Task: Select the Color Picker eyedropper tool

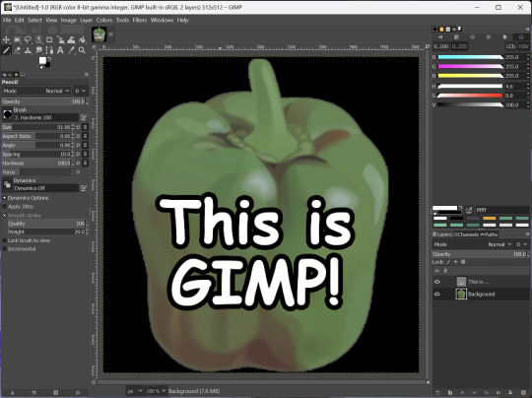Action: [x=71, y=50]
